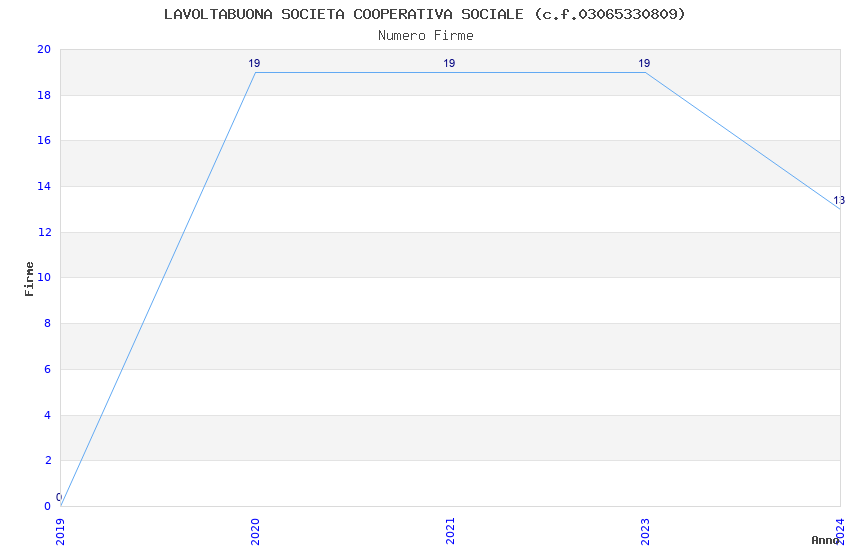The image size is (850, 550).
Task: Click the x-axis year label 2021
Action: pyautogui.click(x=450, y=532)
